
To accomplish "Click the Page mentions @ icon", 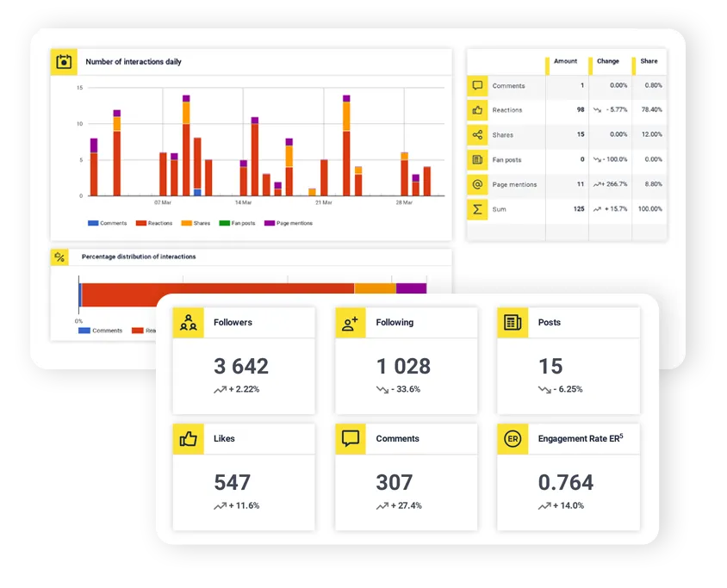I will 477,184.
